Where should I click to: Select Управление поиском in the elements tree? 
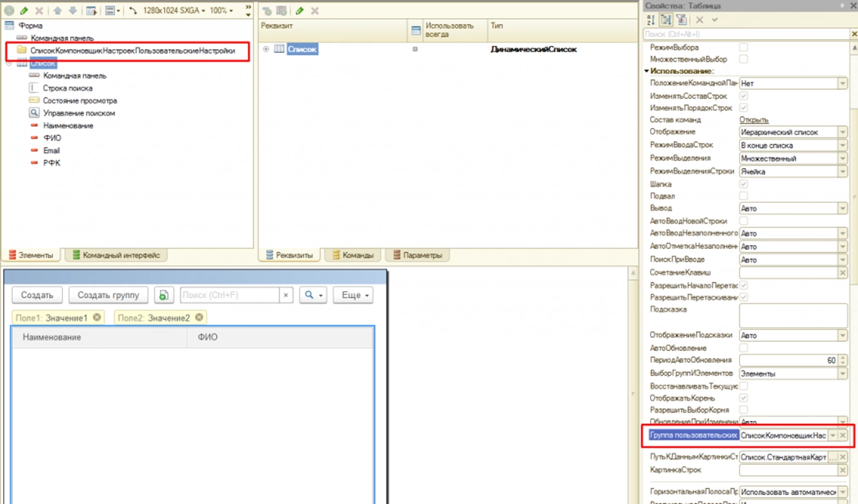(79, 113)
